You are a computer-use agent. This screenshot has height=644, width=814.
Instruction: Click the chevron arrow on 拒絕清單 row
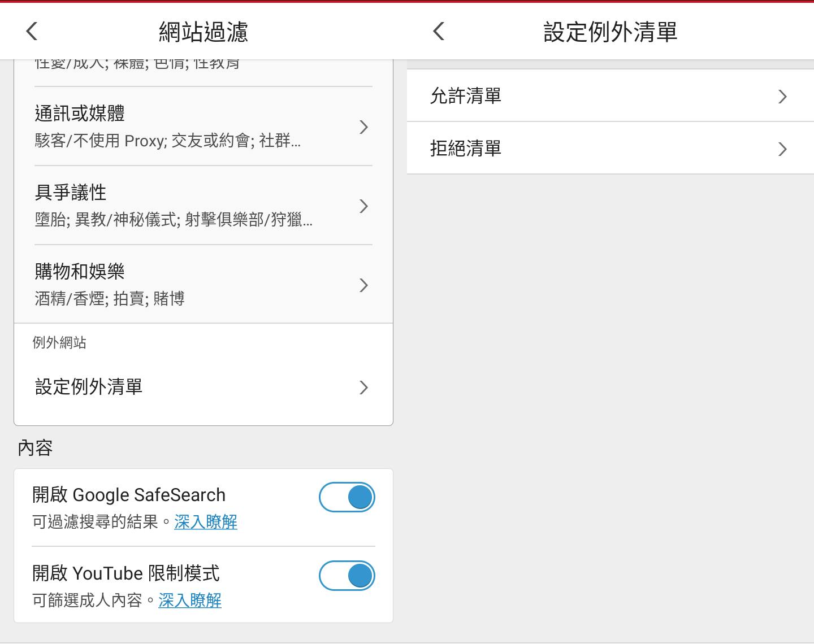tap(782, 149)
